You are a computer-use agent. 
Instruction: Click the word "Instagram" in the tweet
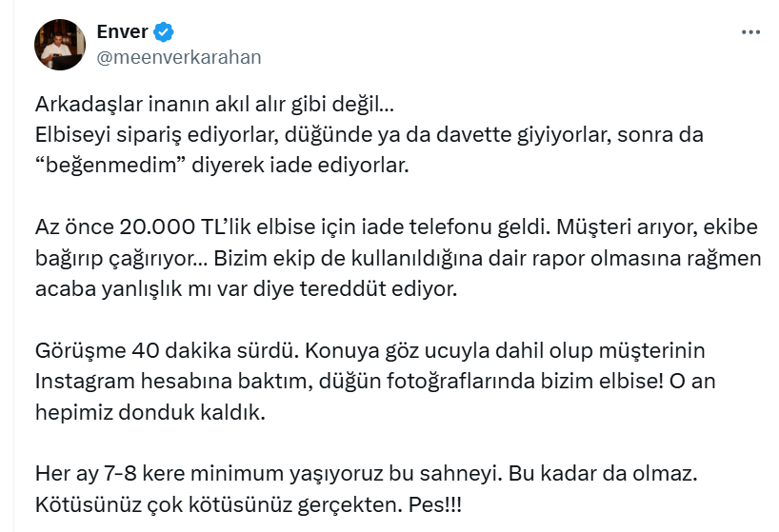tap(80, 381)
